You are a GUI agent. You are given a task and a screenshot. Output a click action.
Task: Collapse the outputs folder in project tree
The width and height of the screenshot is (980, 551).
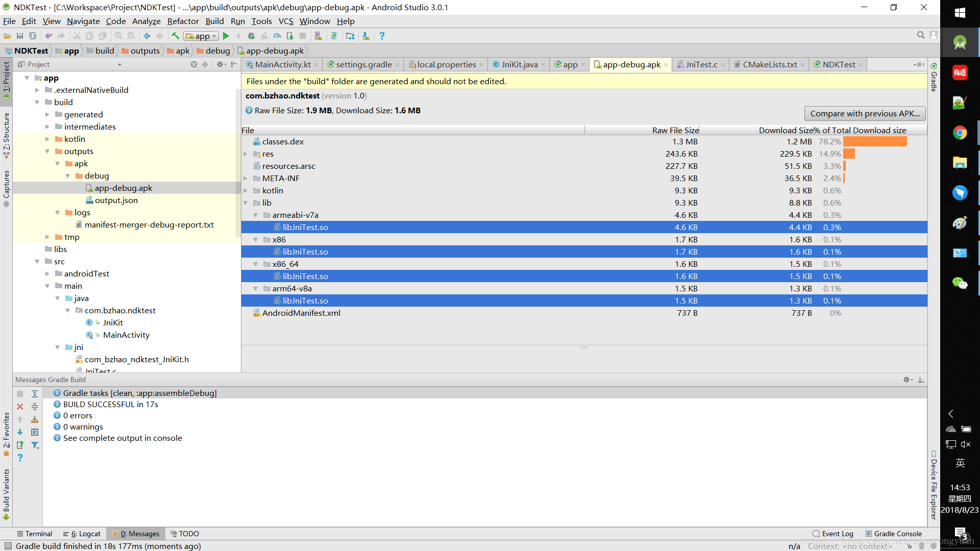pos(47,152)
